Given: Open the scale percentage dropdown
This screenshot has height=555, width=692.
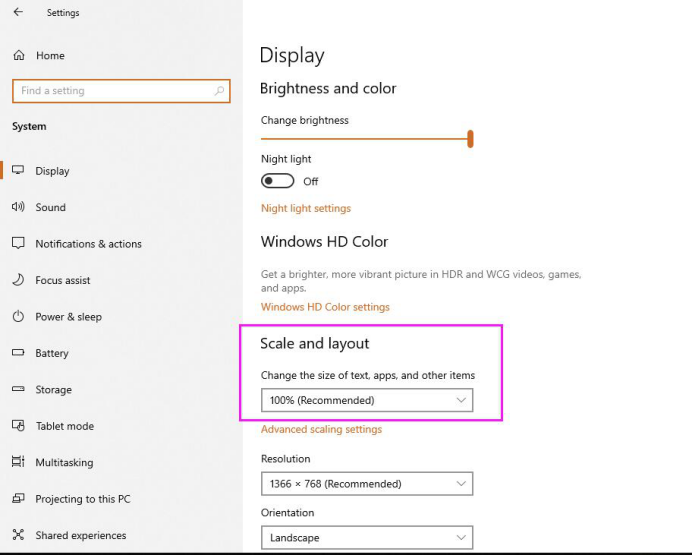Looking at the screenshot, I should tap(366, 401).
